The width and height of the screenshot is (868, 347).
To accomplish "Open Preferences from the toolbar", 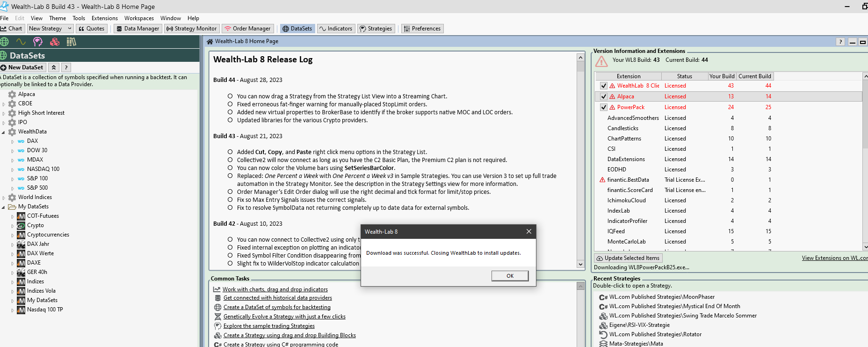I will pos(422,29).
